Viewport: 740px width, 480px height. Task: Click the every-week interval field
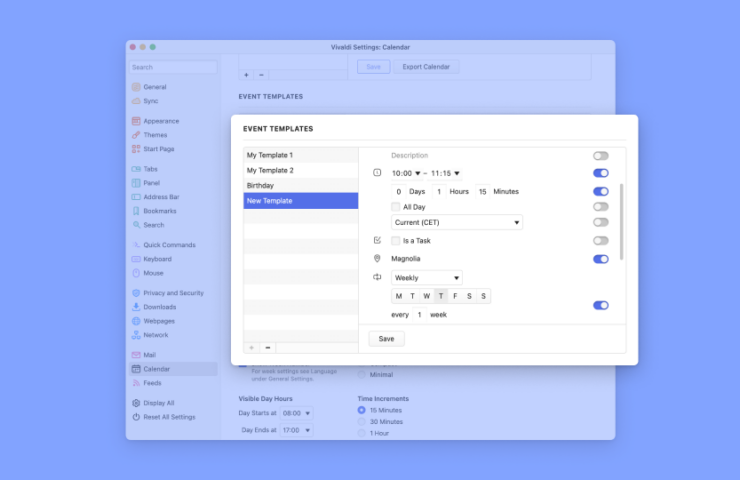pos(419,315)
